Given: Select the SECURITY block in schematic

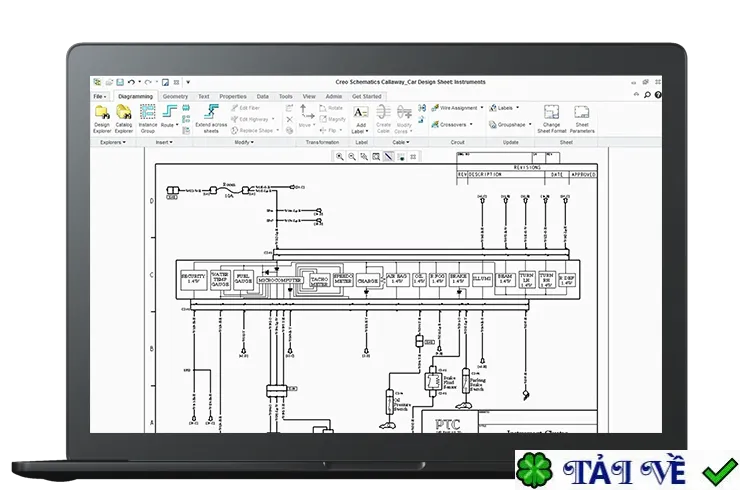Looking at the screenshot, I should click(x=193, y=279).
